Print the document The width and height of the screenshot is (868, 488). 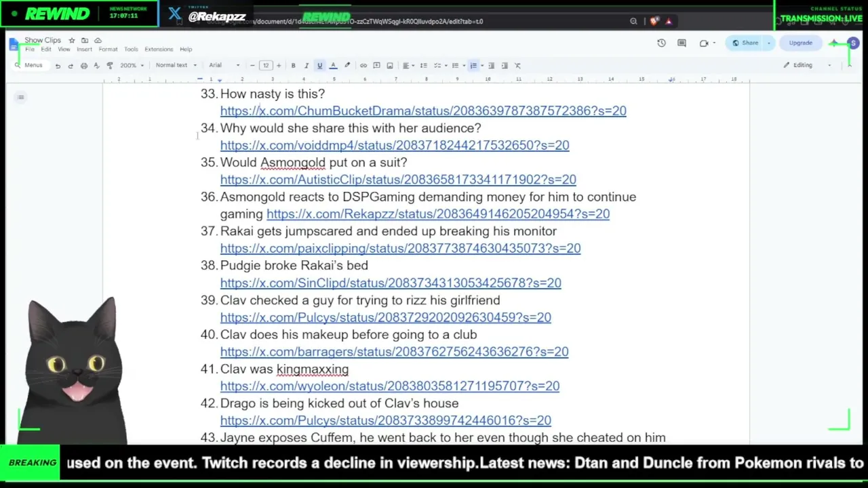coord(84,66)
